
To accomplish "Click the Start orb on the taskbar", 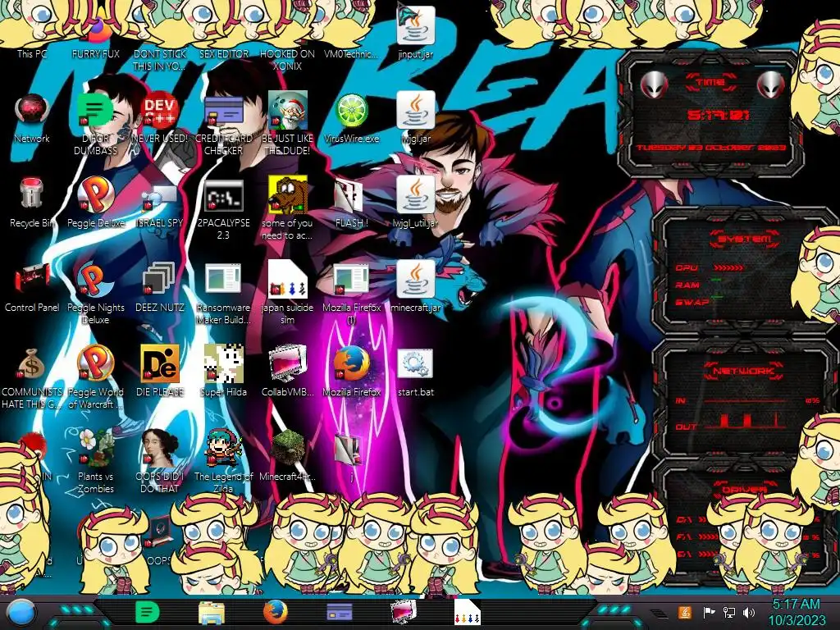I will click(22, 613).
